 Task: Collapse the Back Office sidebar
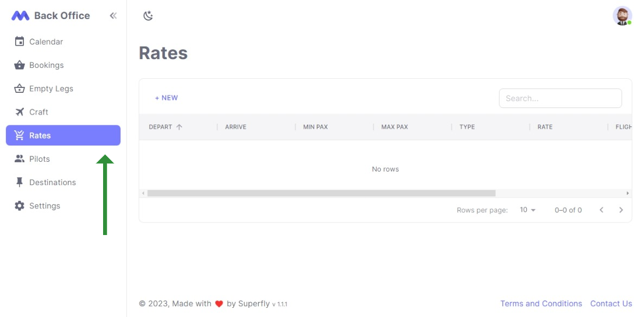tap(113, 15)
